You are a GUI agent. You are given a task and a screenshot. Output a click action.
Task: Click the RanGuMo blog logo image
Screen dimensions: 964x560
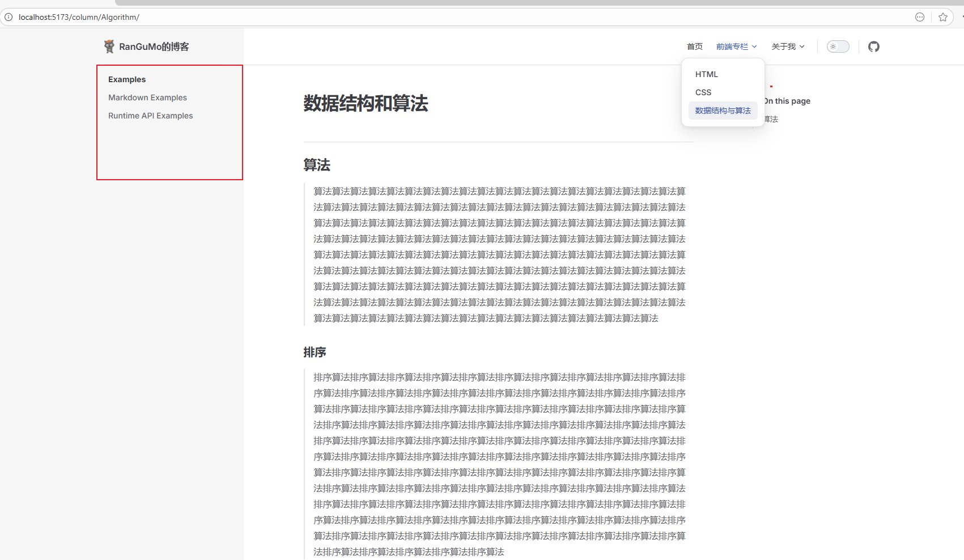(x=109, y=46)
